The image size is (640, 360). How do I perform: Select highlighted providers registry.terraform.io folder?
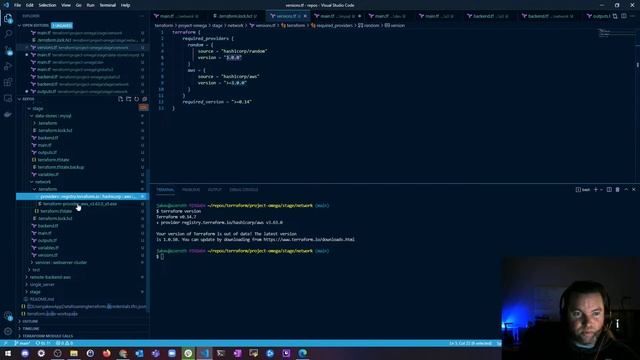pos(82,197)
